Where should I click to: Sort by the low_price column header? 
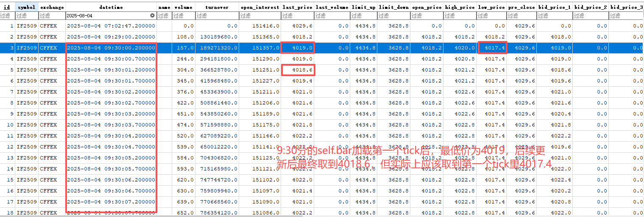pos(491,7)
